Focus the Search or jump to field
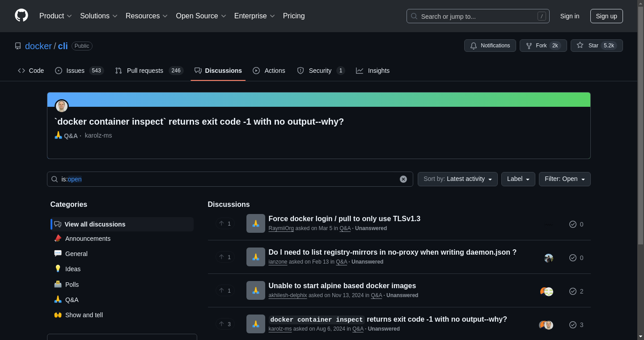The width and height of the screenshot is (644, 340). click(x=478, y=16)
